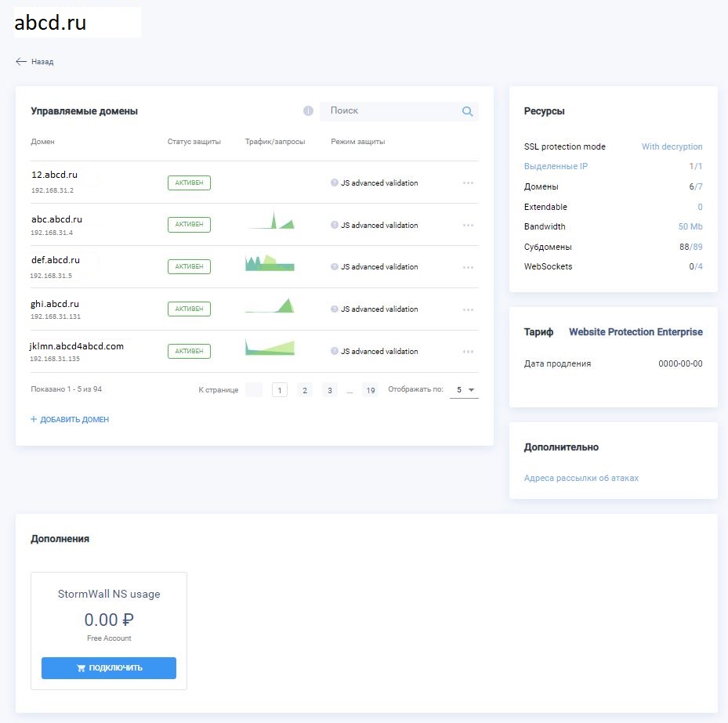Open the traffic graph thumbnail for def.abcd.ru
The image size is (728, 723).
(270, 263)
